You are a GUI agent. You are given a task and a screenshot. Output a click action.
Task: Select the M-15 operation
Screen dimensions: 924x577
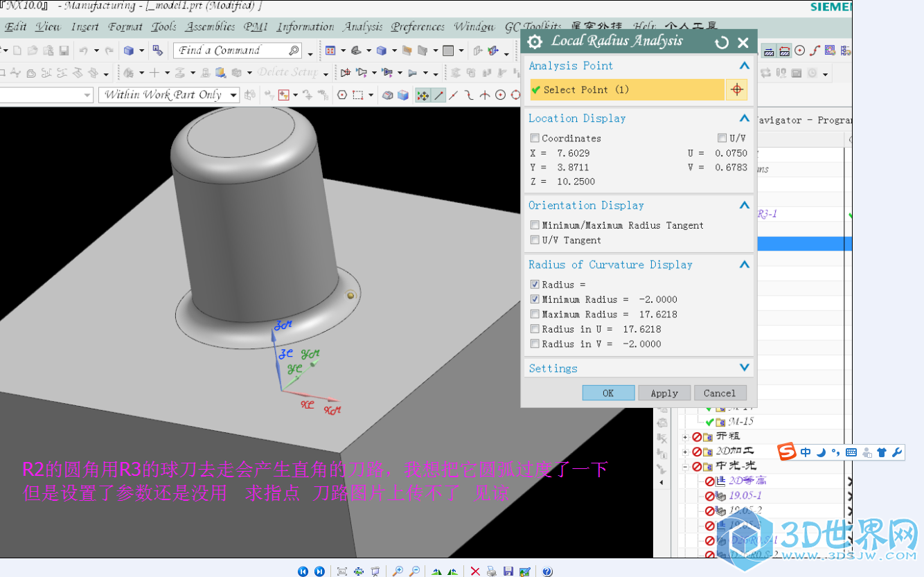740,421
